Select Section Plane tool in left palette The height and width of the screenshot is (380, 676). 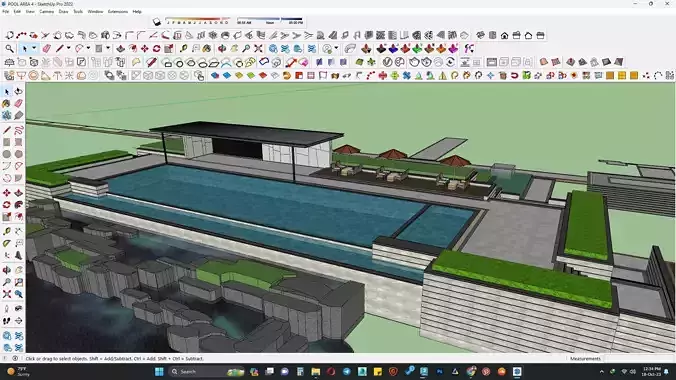pyautogui.click(x=19, y=320)
